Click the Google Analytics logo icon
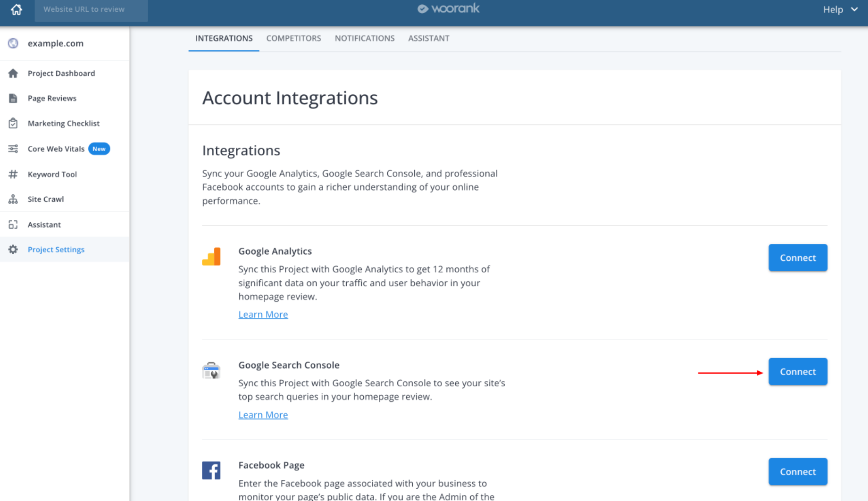This screenshot has height=501, width=868. [x=211, y=256]
